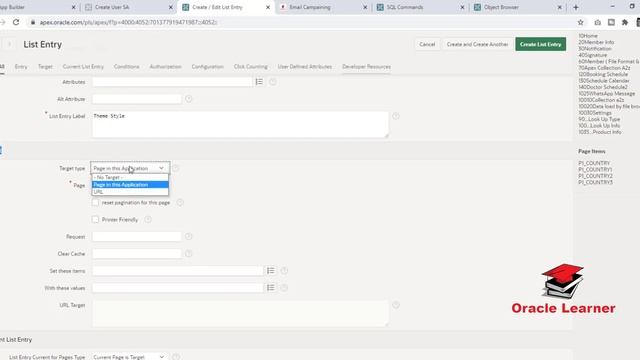Click into the Clear Cache field

pos(137,253)
